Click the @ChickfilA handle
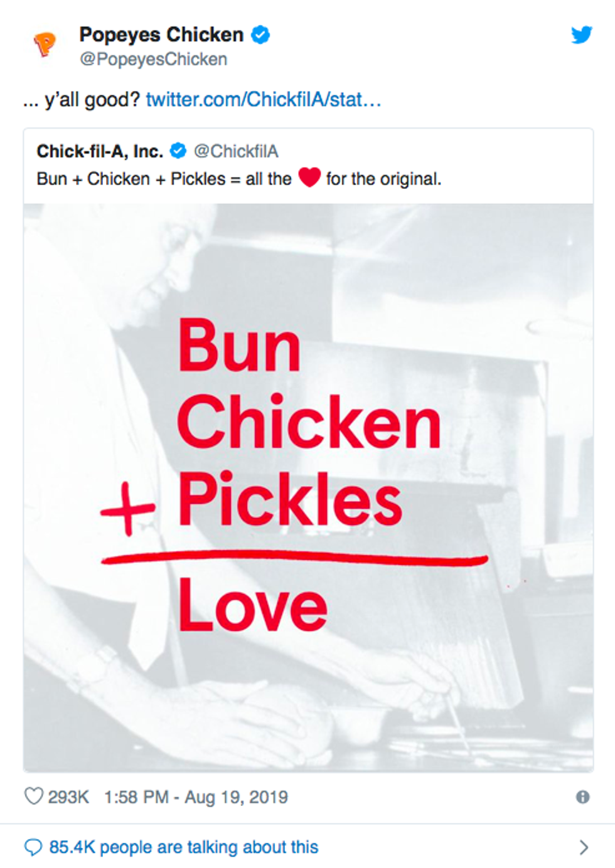 [236, 149]
